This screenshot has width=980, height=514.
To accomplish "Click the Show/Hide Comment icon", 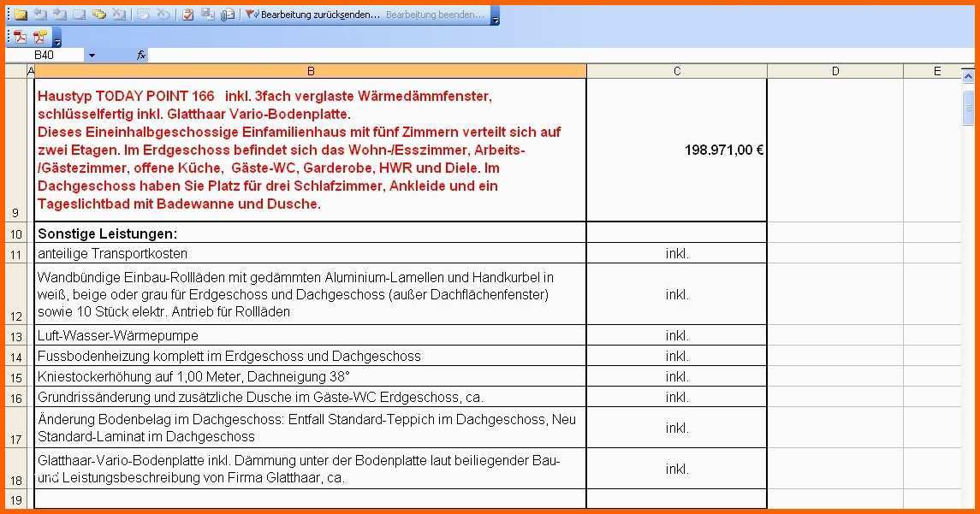I will pyautogui.click(x=80, y=15).
